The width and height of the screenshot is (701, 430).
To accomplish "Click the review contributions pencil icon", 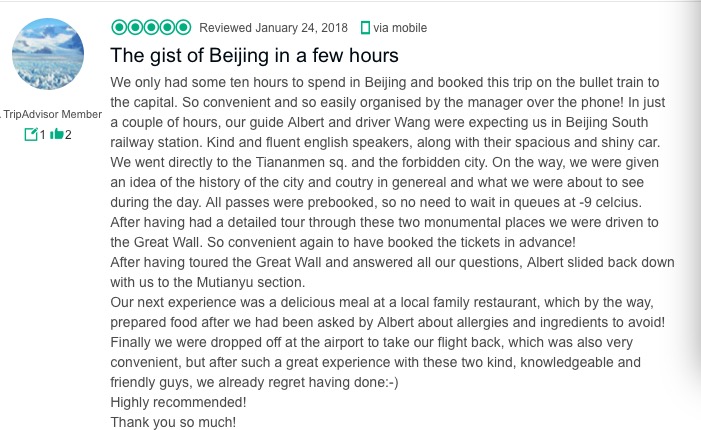I will coord(31,134).
